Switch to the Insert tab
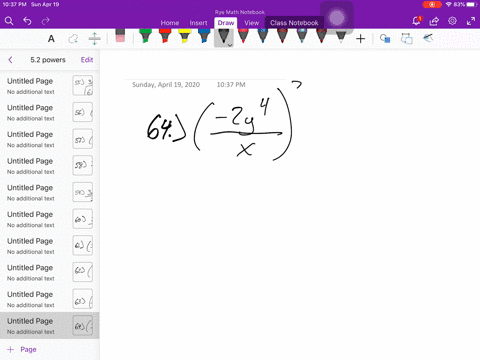This screenshot has width=480, height=360. click(198, 23)
